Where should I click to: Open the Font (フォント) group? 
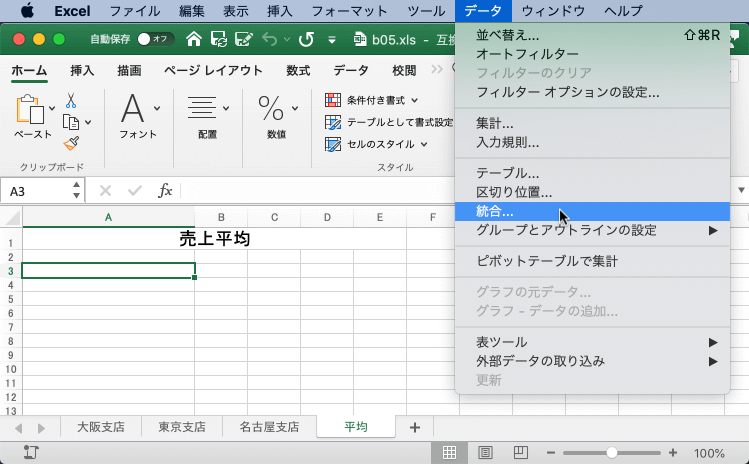138,116
